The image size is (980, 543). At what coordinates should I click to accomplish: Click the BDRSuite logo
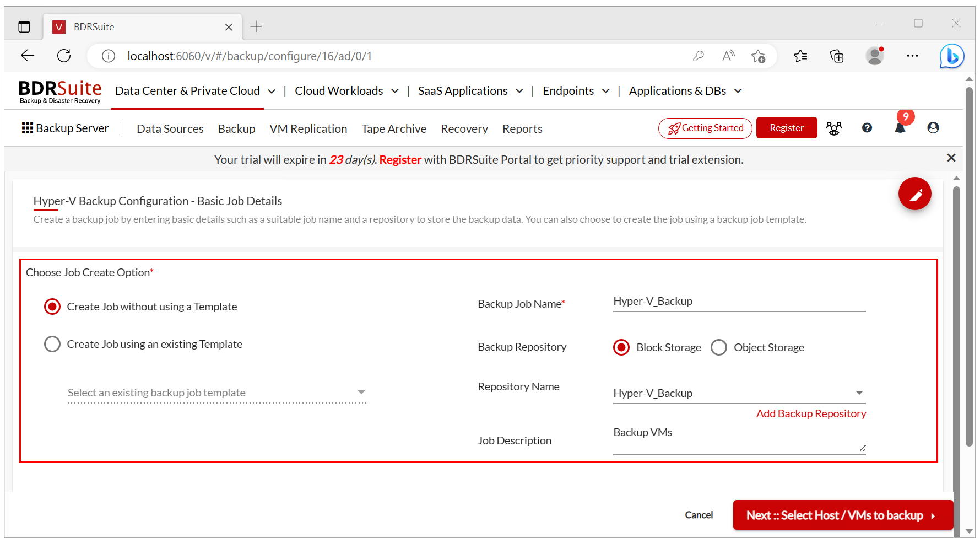pyautogui.click(x=60, y=92)
